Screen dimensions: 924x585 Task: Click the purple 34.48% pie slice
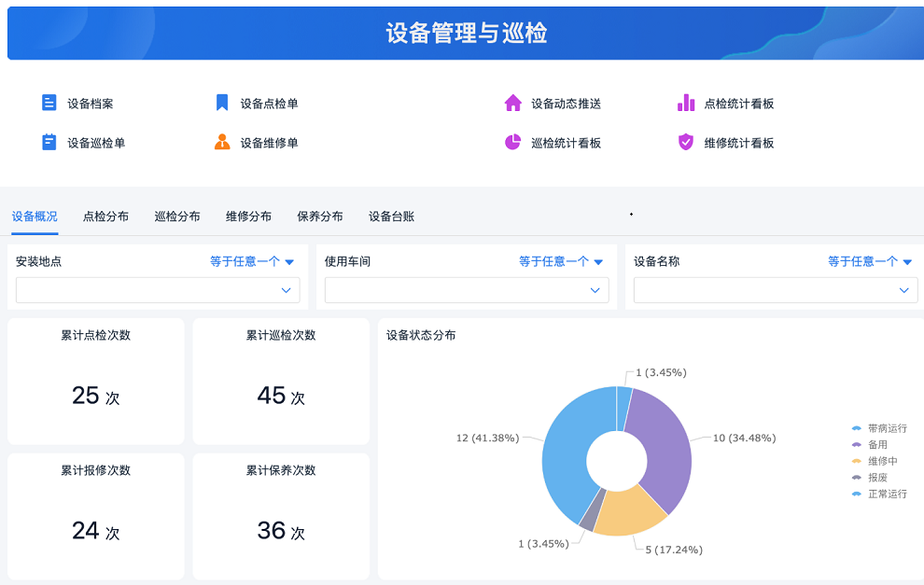(665, 448)
